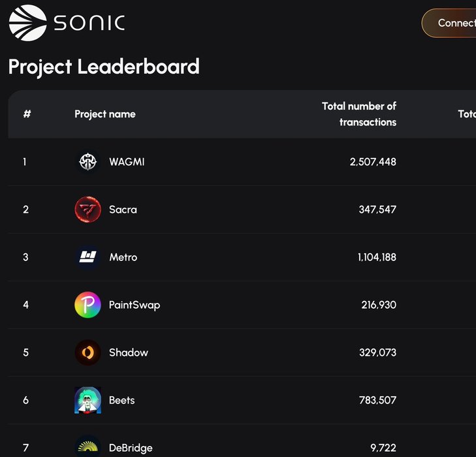The image size is (476, 457).
Task: Click the PaintSwap rainbow P icon
Action: (x=87, y=305)
